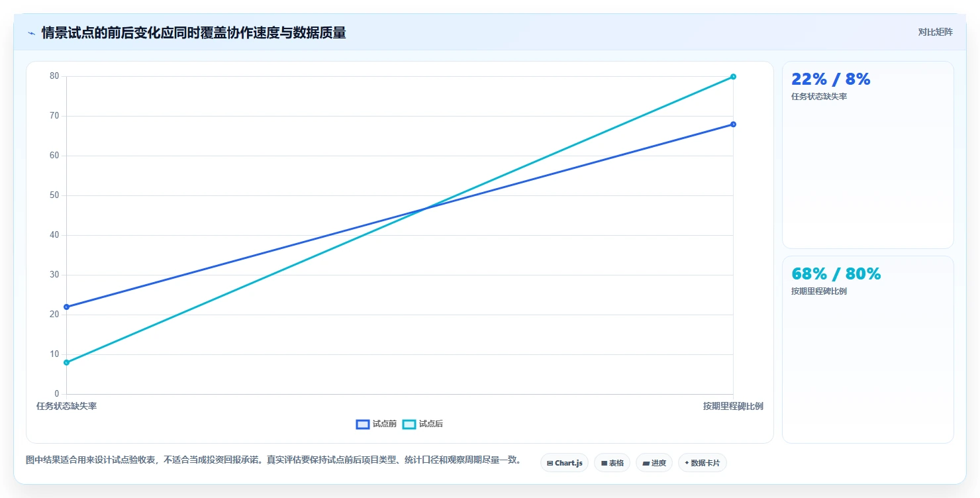Click the footnote text starting 图中结果适合
The width and height of the screenshot is (980, 498).
click(273, 460)
